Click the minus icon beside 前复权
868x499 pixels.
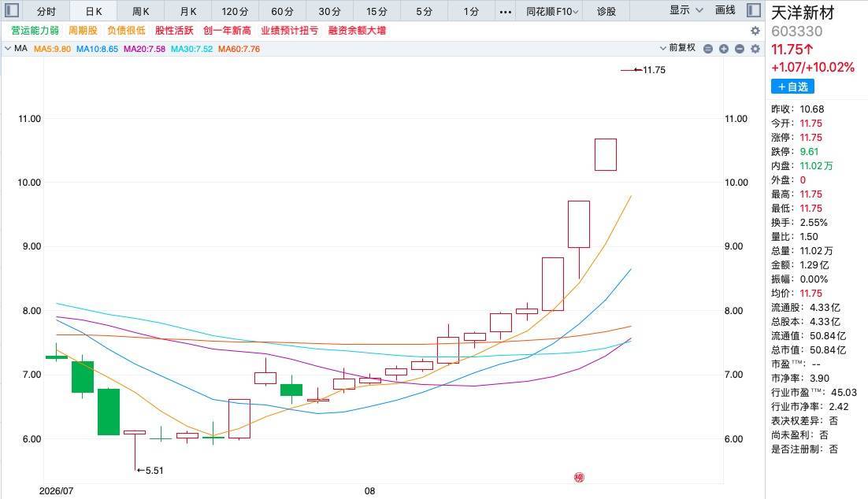(x=708, y=49)
